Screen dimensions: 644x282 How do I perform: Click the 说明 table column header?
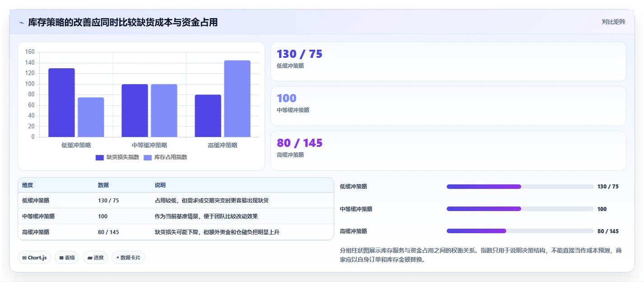160,185
